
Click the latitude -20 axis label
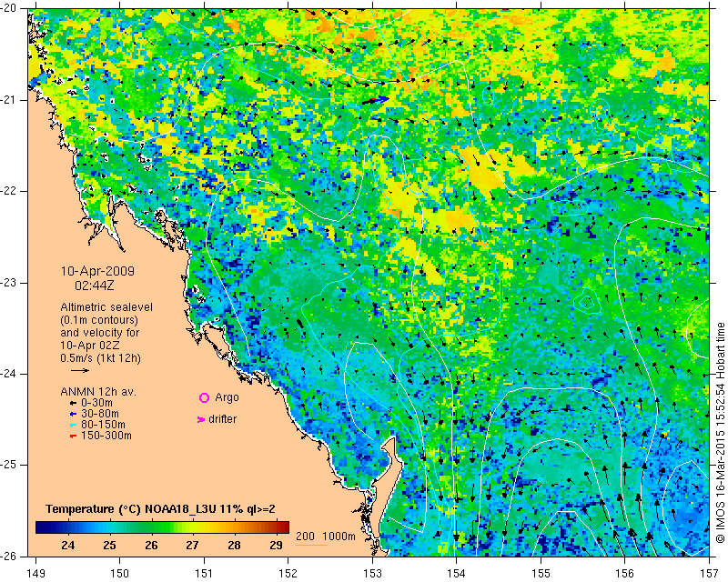coord(7,8)
